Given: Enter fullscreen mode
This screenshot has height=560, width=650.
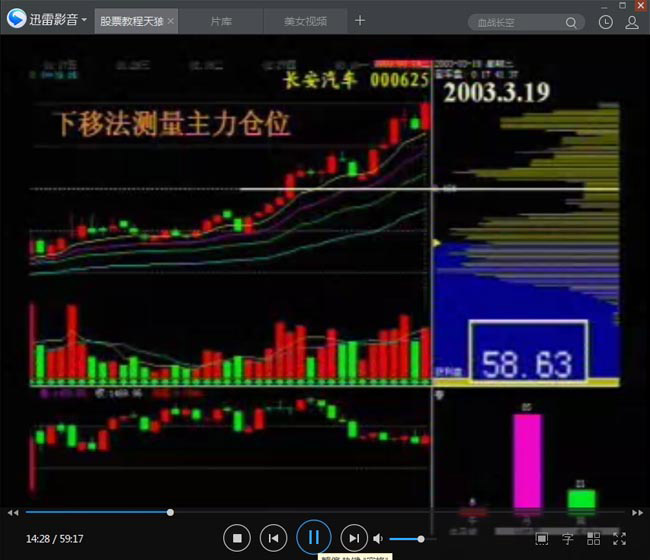Looking at the screenshot, I should [619, 538].
